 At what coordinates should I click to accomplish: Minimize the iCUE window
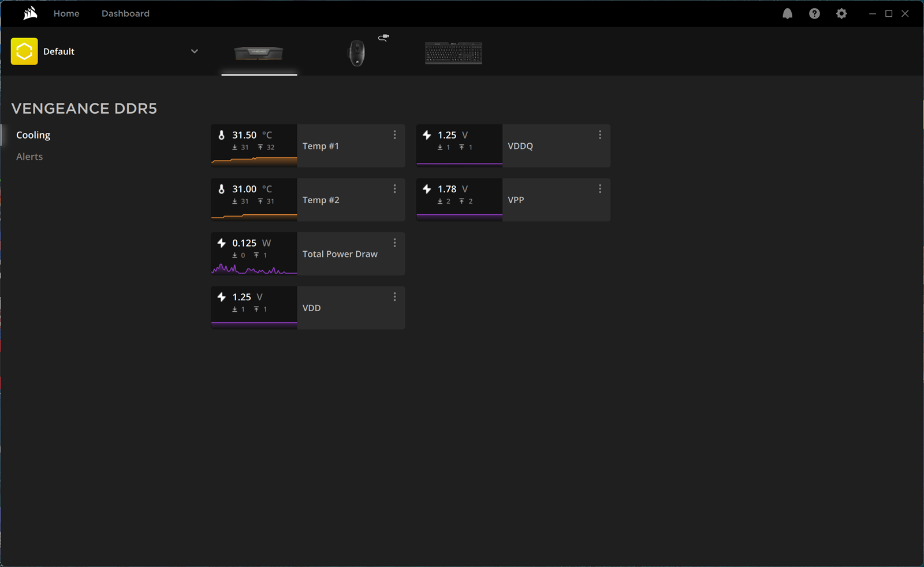point(873,13)
